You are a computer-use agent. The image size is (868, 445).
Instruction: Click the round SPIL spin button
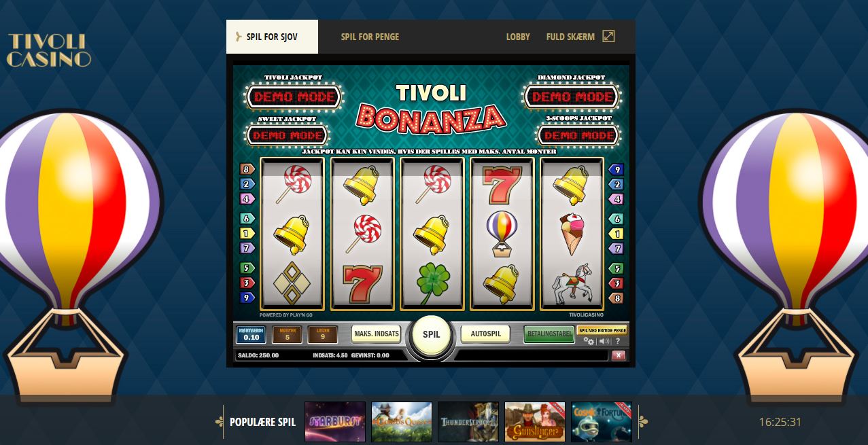(432, 334)
